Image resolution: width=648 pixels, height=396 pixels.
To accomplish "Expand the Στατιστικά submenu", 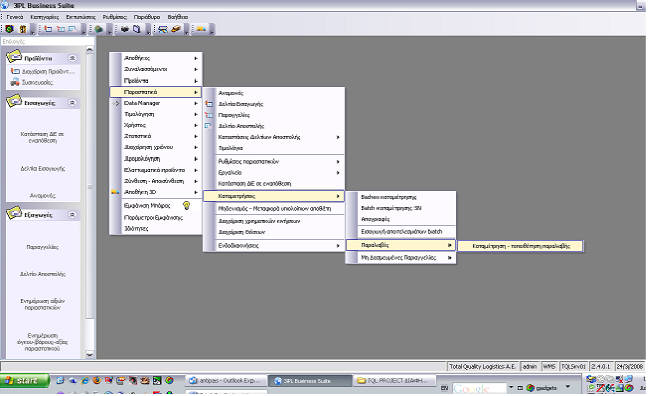I will [x=156, y=136].
